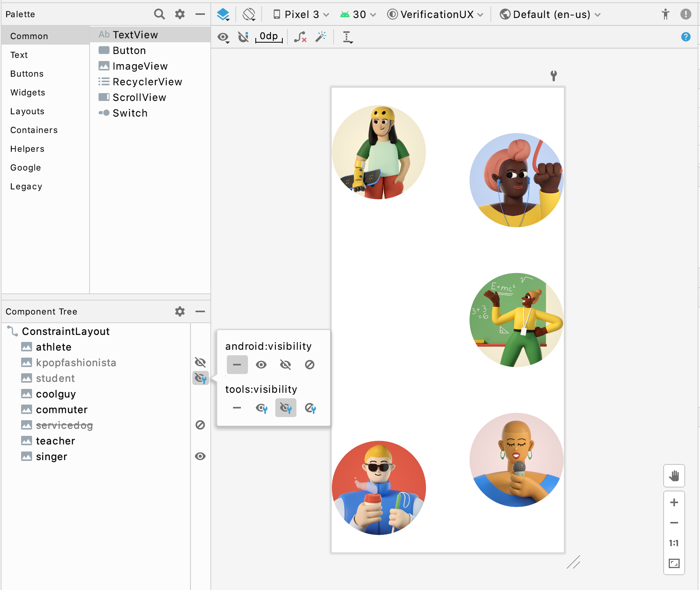Screen dimensions: 700x590
Task: Zoom to fit screen icon
Action: pos(674,563)
